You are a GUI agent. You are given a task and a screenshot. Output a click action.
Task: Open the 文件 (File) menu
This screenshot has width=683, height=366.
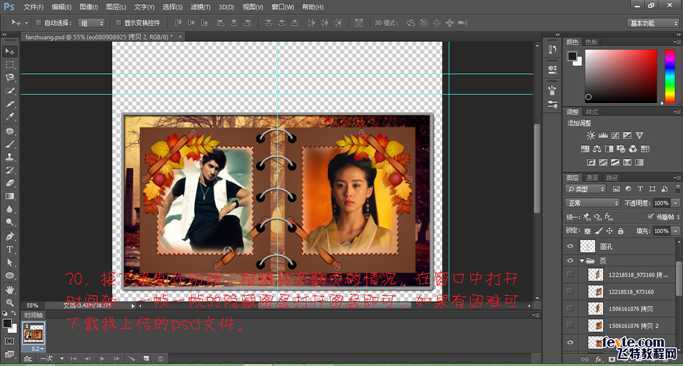[34, 7]
